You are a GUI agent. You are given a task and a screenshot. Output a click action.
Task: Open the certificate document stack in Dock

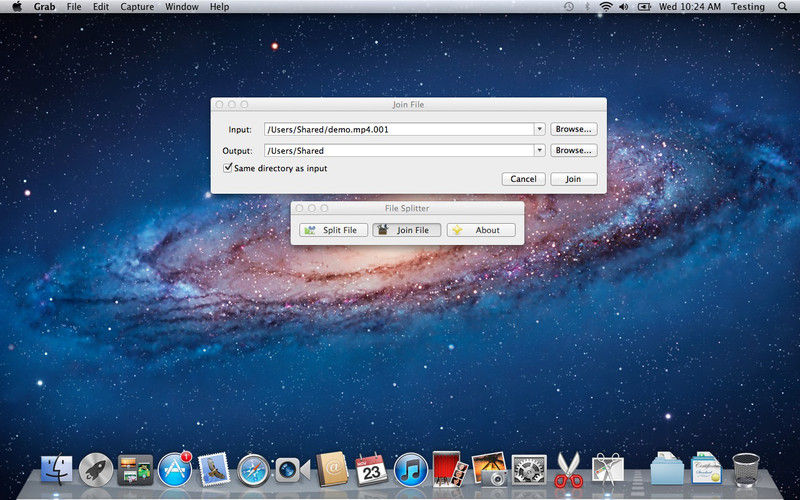pos(707,468)
